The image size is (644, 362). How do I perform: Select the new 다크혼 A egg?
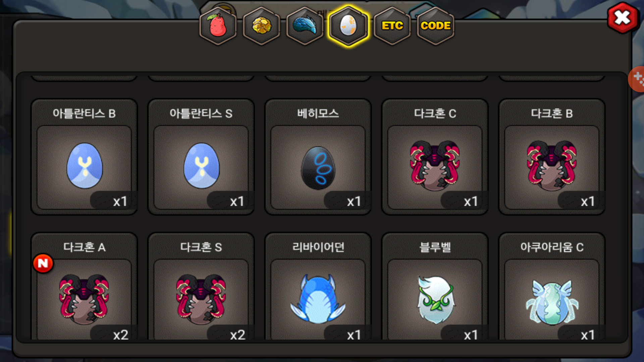(x=84, y=287)
